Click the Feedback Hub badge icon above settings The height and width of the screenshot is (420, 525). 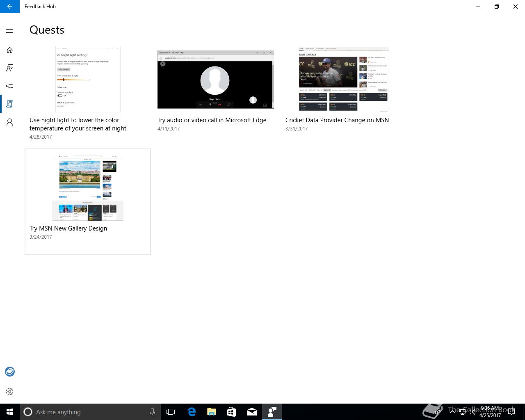[10, 372]
